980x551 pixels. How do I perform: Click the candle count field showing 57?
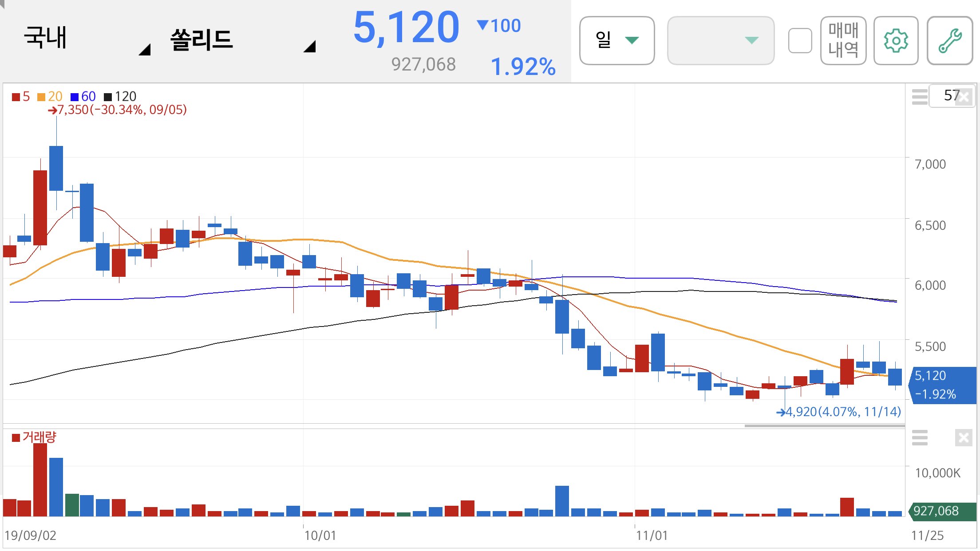click(x=951, y=95)
